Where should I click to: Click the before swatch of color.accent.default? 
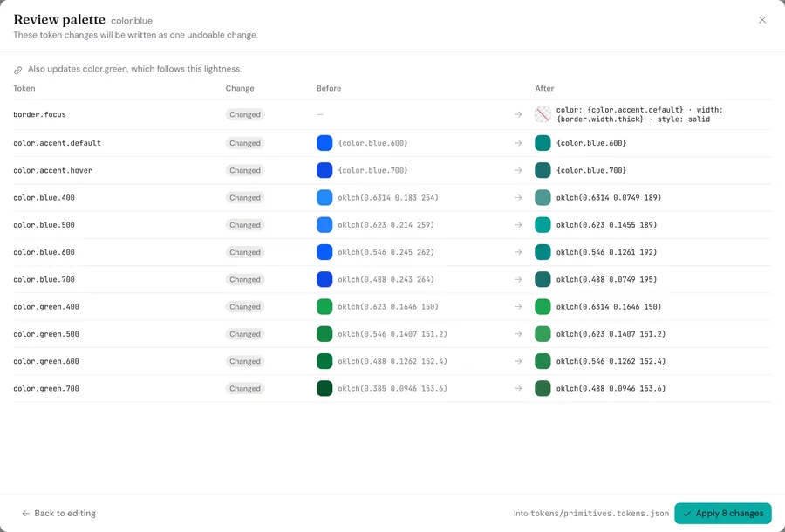324,143
